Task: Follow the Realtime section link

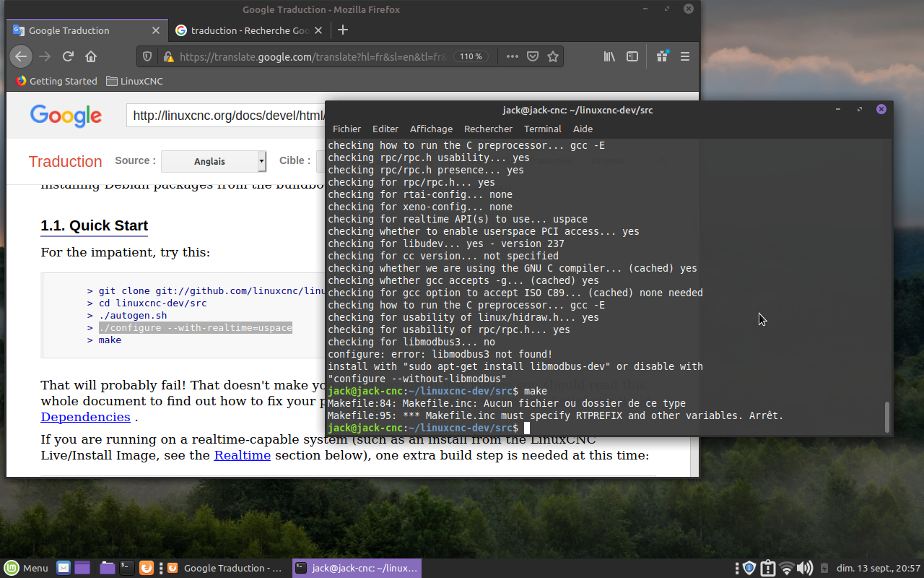Action: tap(242, 455)
